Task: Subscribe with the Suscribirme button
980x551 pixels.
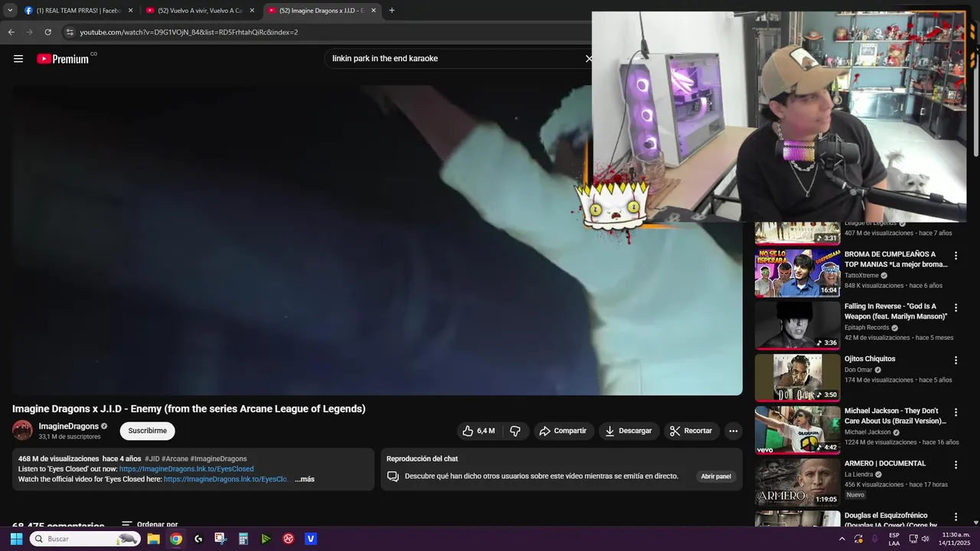Action: click(147, 431)
